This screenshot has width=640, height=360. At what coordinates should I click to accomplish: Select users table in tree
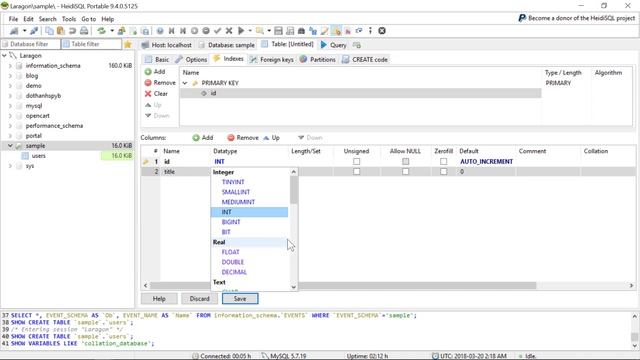[x=39, y=156]
